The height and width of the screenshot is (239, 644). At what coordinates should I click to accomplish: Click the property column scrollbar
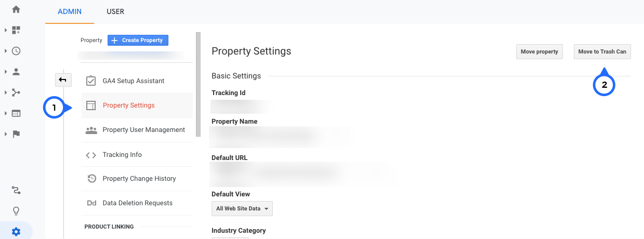[198, 83]
